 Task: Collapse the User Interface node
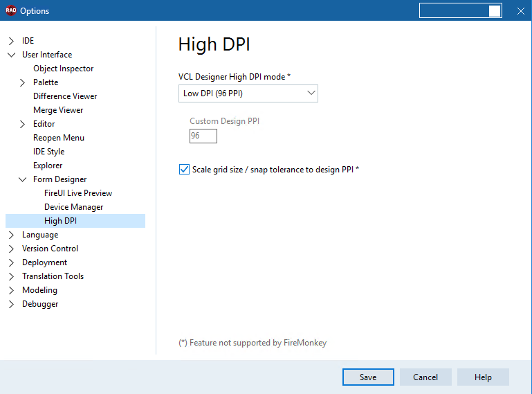11,55
